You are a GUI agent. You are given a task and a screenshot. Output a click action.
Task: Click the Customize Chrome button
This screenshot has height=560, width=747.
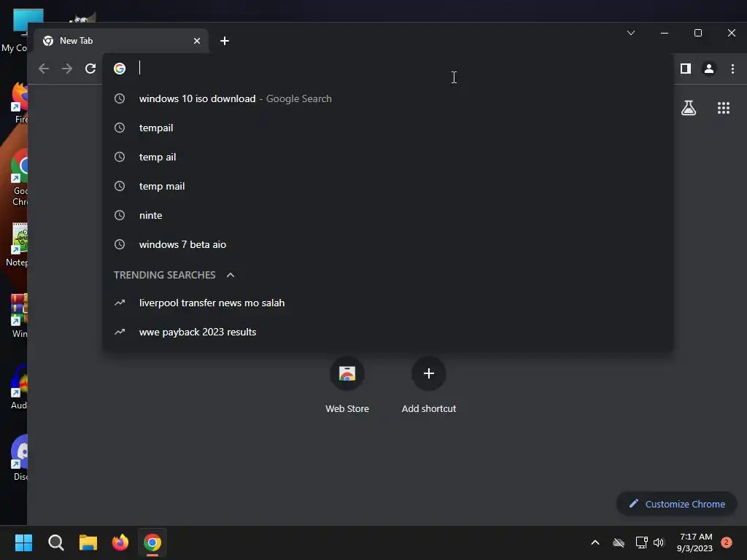click(677, 504)
